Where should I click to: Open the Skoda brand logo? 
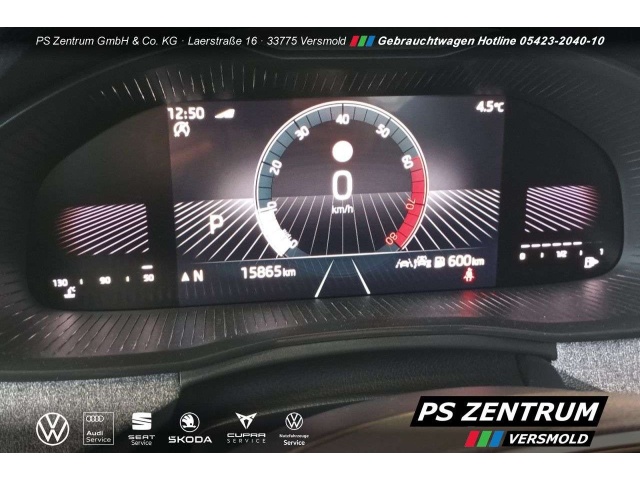pyautogui.click(x=189, y=428)
